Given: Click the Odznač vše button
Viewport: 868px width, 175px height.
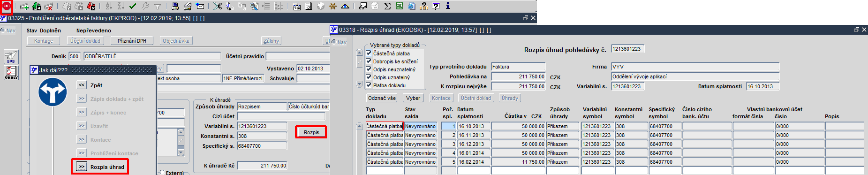Looking at the screenshot, I should pyautogui.click(x=382, y=98).
